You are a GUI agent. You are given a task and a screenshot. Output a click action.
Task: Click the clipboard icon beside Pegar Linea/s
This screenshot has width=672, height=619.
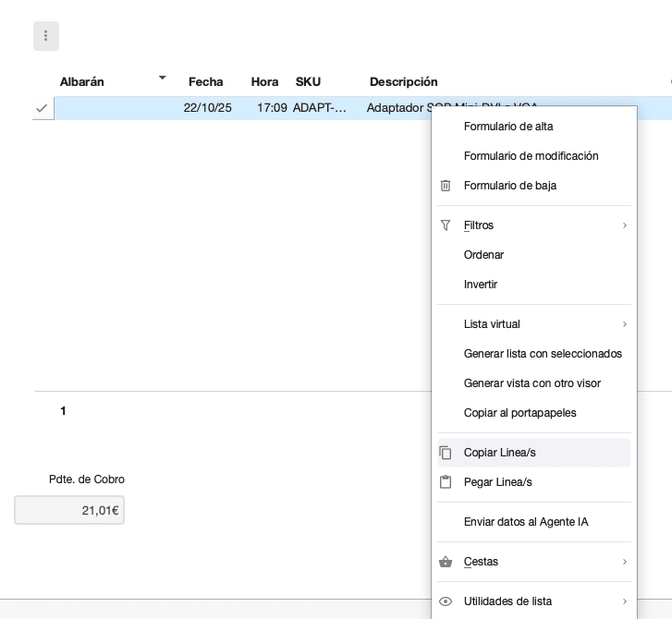coord(446,482)
